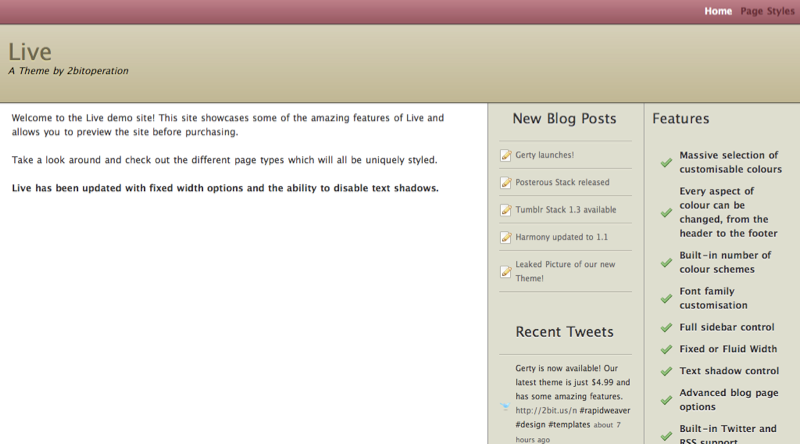Click the note icon beside Tumblr Stack 1.3
This screenshot has width=800, height=444.
click(x=506, y=210)
